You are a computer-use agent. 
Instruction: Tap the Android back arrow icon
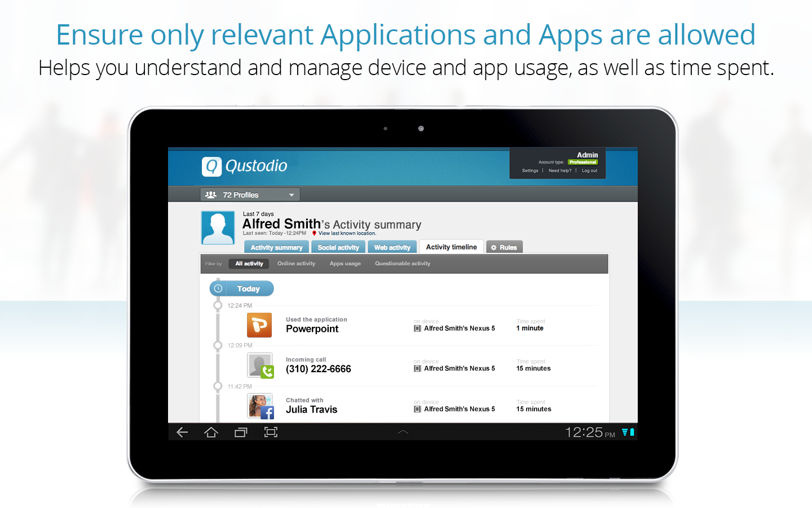(182, 432)
